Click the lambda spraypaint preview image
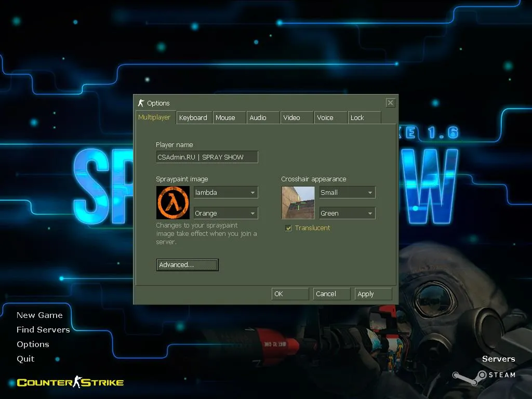532x399 pixels. point(173,203)
